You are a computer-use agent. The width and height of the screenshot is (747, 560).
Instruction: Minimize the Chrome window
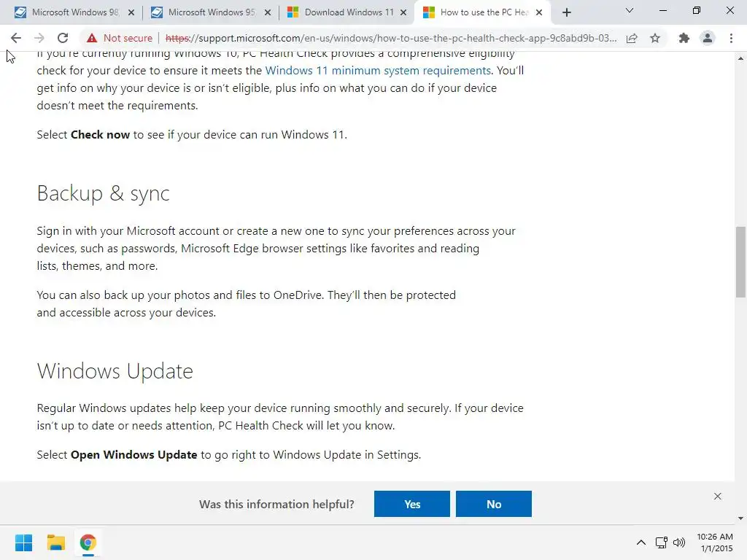coord(662,10)
